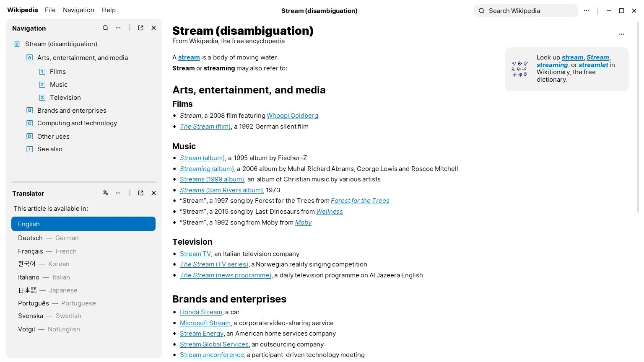644x362 pixels.
Task: Select the Films section icon in sidebar
Action: 42,71
